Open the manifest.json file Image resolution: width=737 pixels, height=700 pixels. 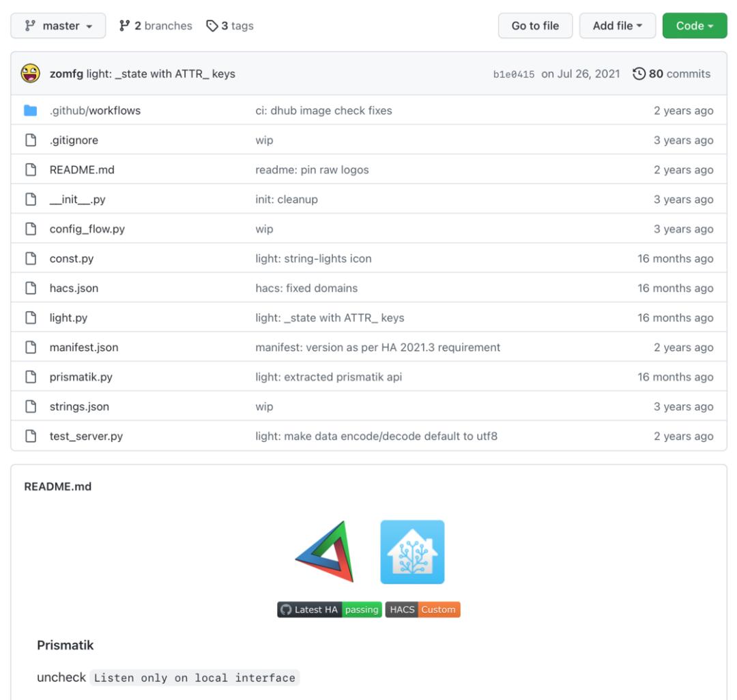pos(84,347)
